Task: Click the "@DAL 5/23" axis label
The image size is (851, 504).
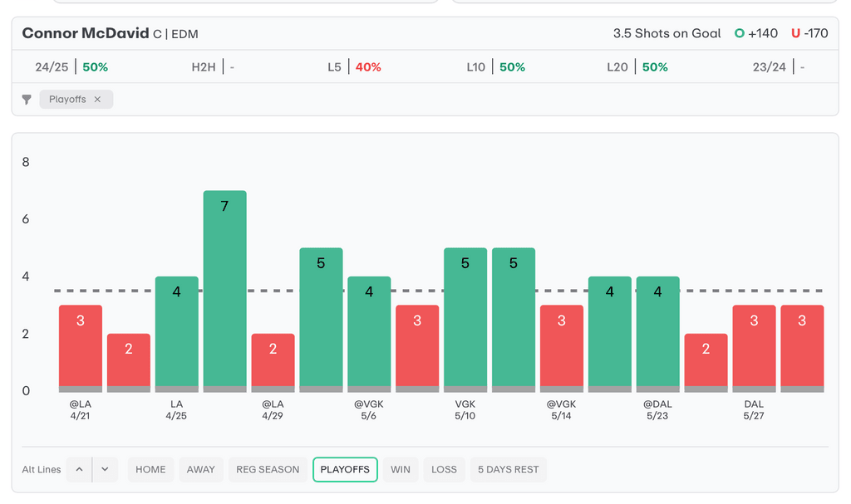Action: tap(658, 410)
